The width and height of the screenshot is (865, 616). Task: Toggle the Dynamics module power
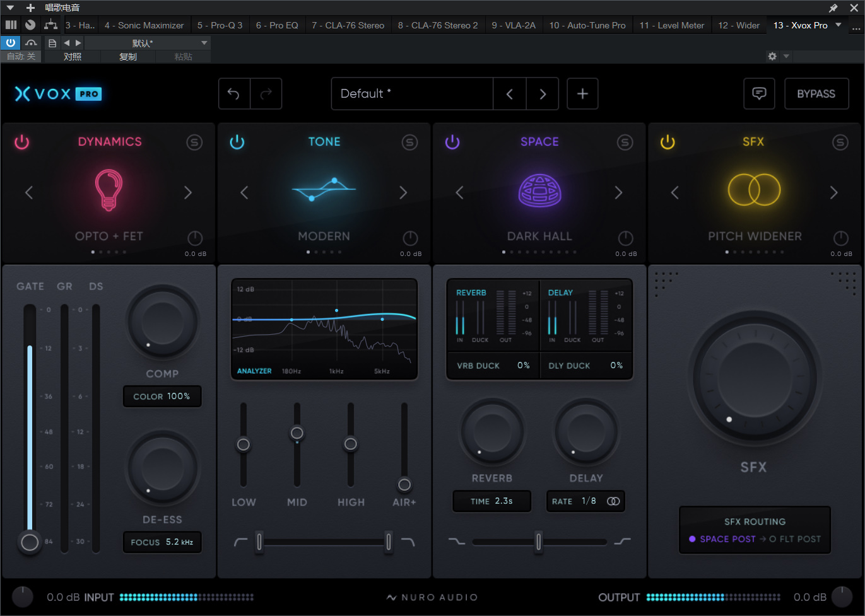[22, 142]
